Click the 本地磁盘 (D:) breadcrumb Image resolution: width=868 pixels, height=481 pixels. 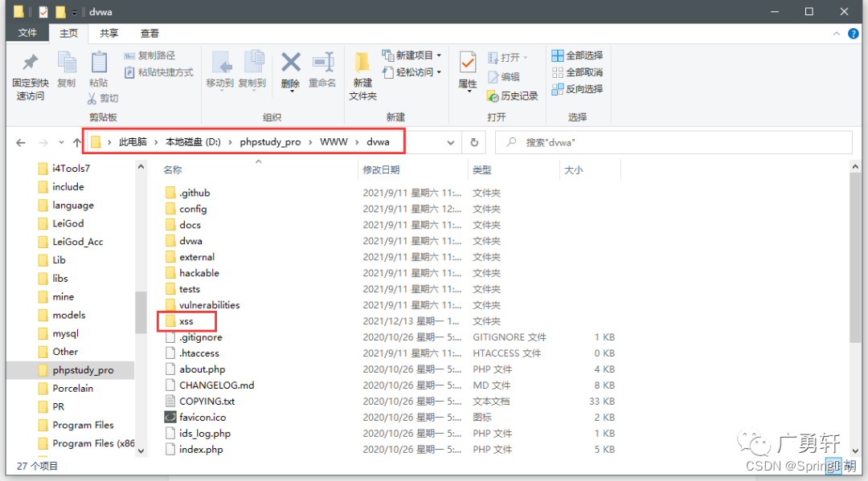click(193, 142)
